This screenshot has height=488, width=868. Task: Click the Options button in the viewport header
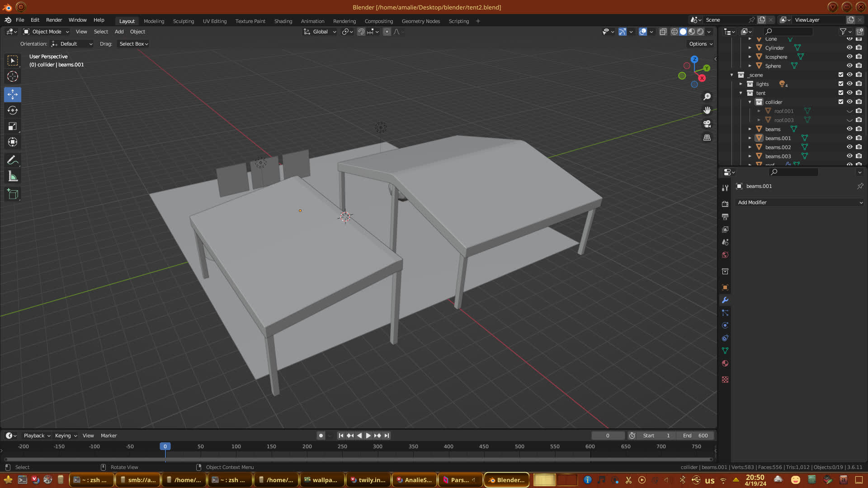(x=700, y=44)
